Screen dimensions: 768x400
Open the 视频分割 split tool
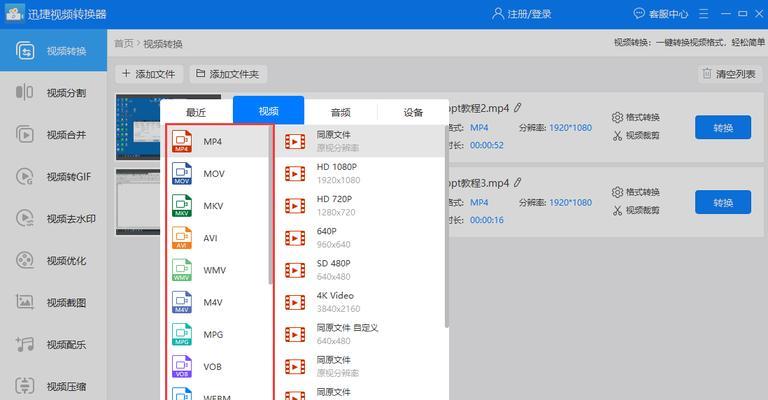click(x=53, y=93)
